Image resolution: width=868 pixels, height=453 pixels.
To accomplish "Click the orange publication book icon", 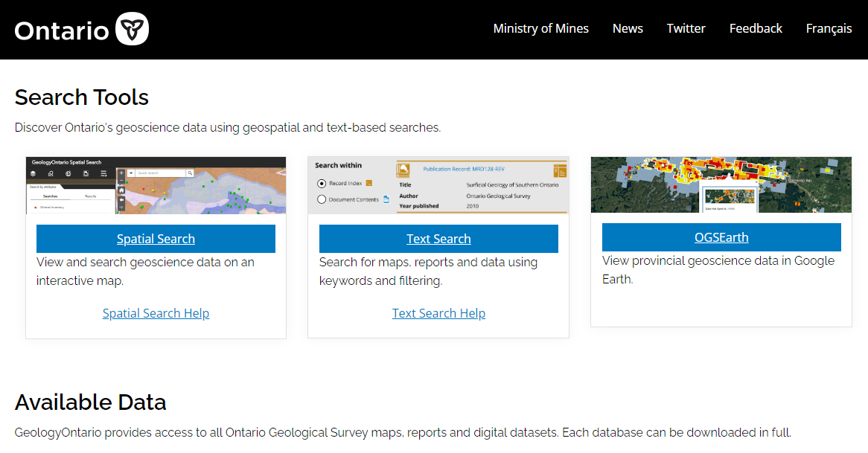I will point(403,169).
